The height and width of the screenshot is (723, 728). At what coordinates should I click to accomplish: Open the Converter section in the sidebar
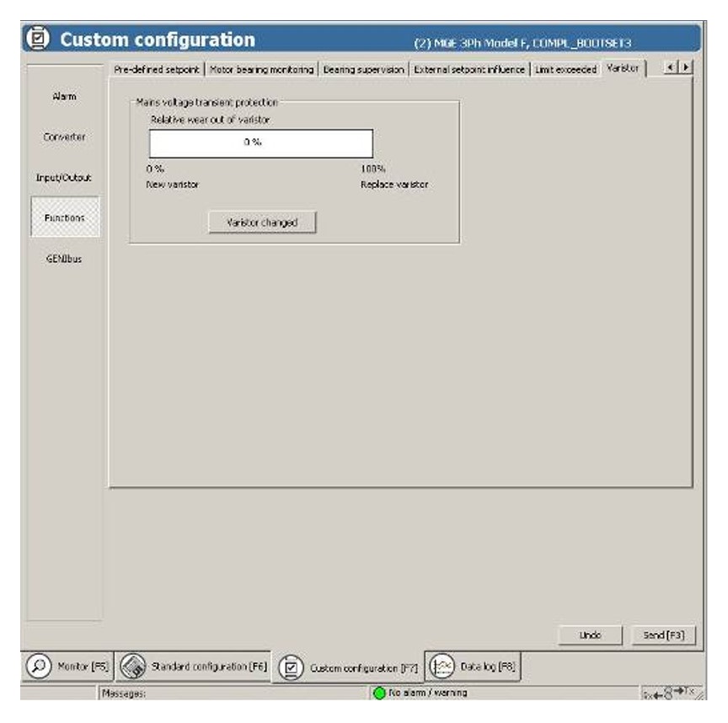(x=65, y=137)
